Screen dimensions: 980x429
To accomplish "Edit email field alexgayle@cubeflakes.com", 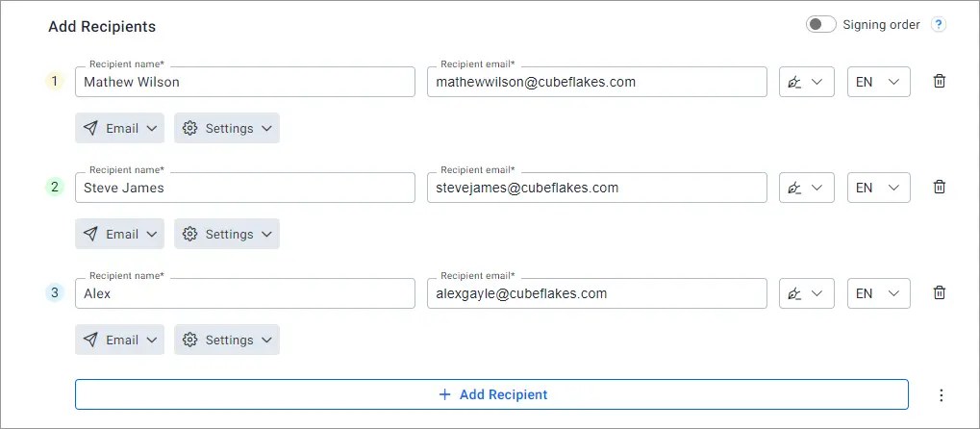I will coord(597,293).
